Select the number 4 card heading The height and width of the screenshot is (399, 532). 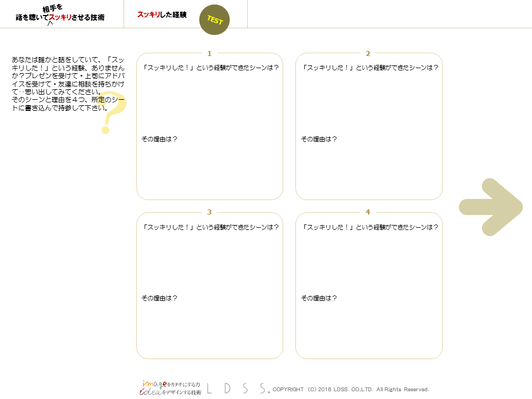click(x=368, y=212)
